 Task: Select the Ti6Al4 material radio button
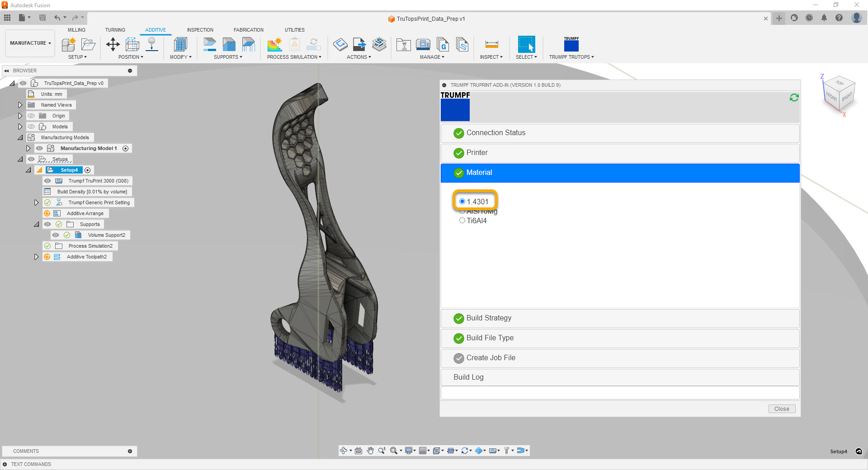tap(462, 221)
